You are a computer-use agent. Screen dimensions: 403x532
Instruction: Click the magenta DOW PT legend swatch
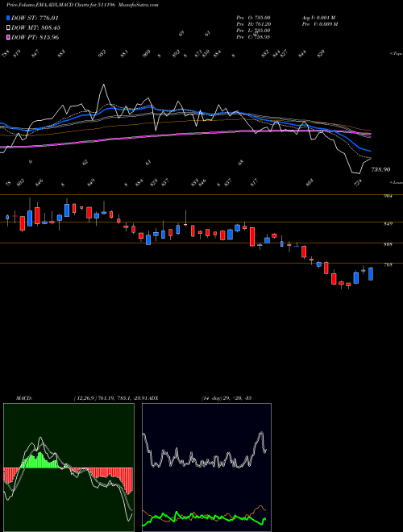[8, 37]
